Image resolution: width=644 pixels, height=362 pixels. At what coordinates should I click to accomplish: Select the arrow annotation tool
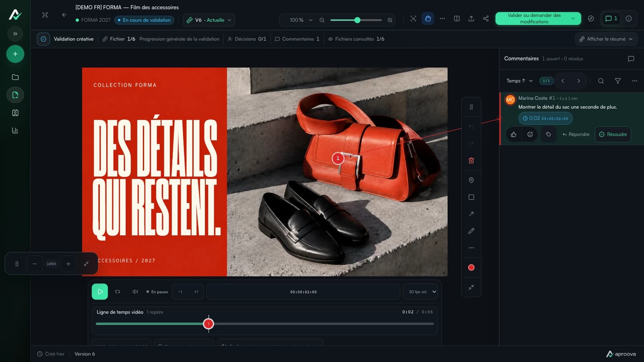(471, 214)
